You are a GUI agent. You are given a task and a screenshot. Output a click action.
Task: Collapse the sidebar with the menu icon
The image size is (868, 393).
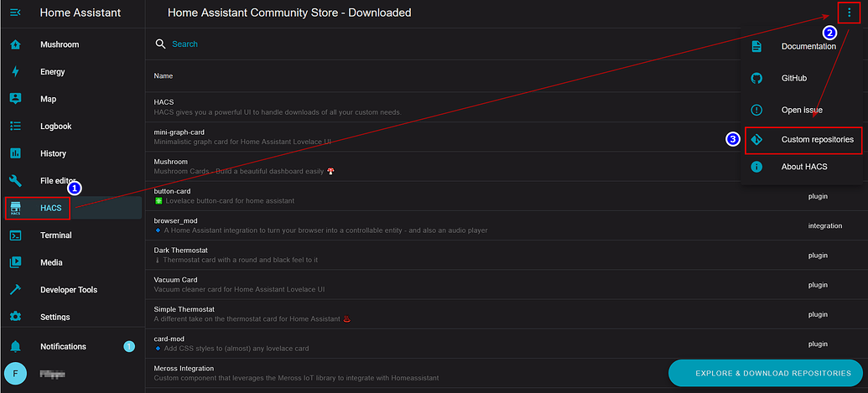tap(15, 13)
